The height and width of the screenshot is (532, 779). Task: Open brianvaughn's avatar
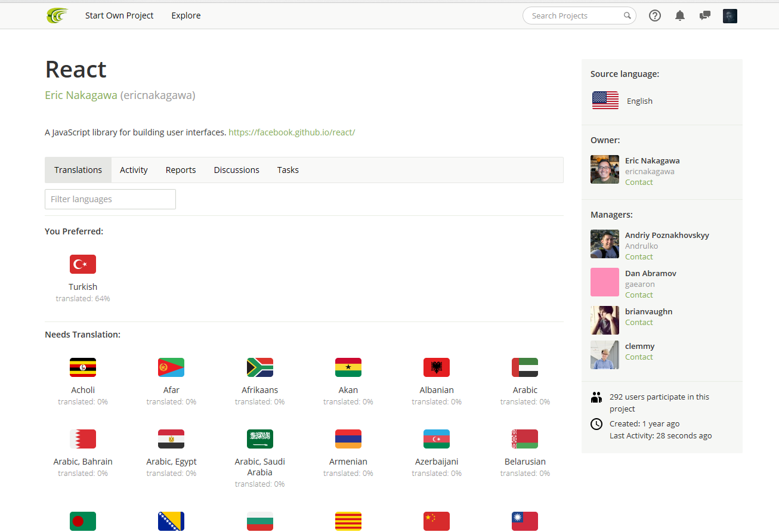[x=605, y=320]
